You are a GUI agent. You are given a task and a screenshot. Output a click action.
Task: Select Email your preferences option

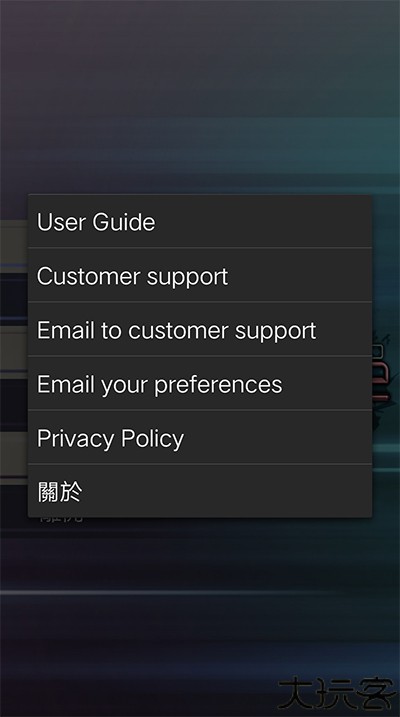(200, 383)
